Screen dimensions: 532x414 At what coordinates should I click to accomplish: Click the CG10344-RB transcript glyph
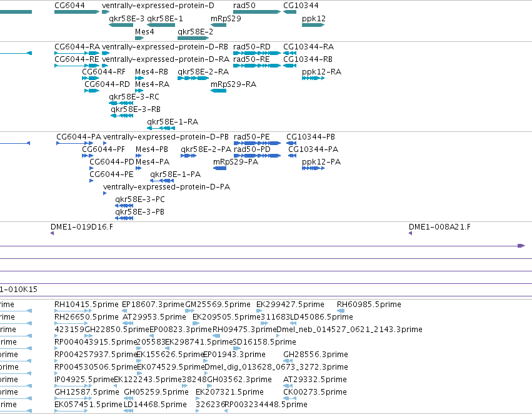pos(289,66)
